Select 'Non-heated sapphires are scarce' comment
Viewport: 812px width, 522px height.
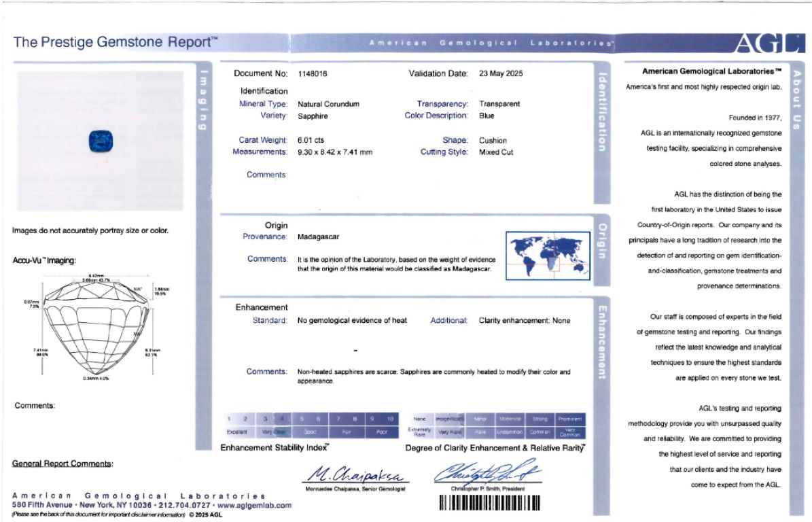pyautogui.click(x=347, y=372)
